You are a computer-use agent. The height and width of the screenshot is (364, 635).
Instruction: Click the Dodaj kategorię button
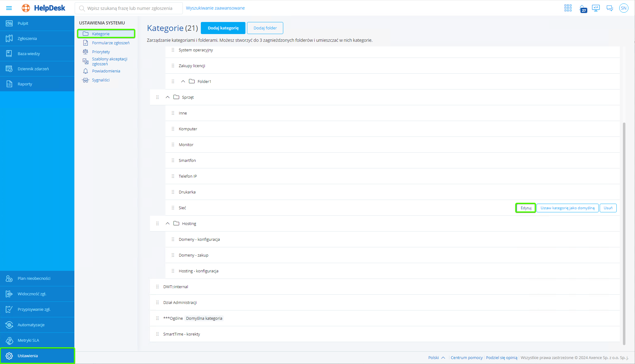click(223, 28)
